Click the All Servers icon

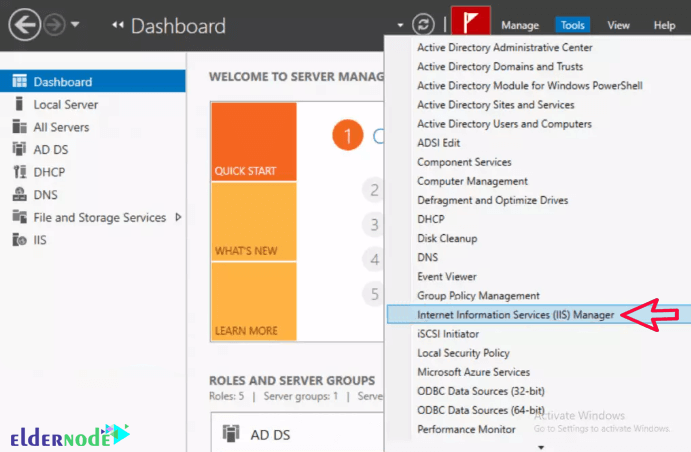19,126
